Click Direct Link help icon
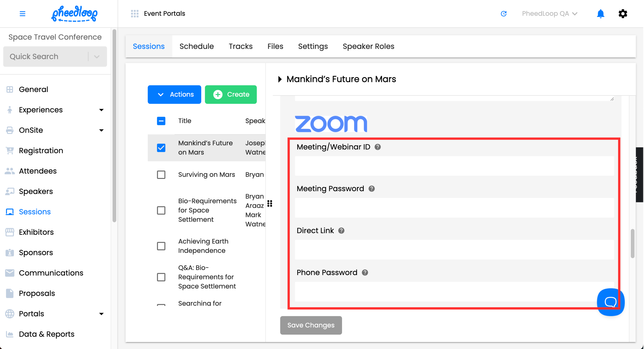 click(341, 231)
